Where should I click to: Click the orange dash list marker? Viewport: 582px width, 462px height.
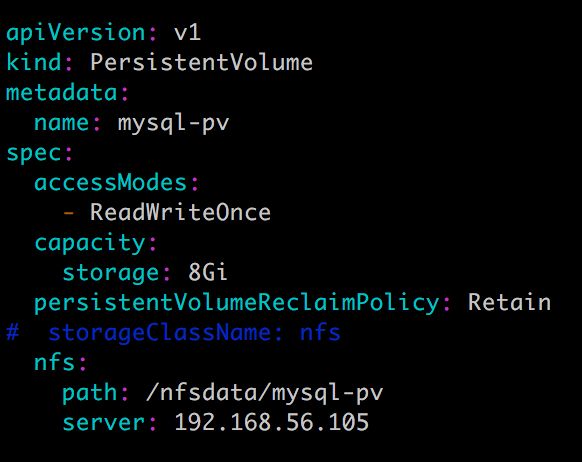[69, 213]
